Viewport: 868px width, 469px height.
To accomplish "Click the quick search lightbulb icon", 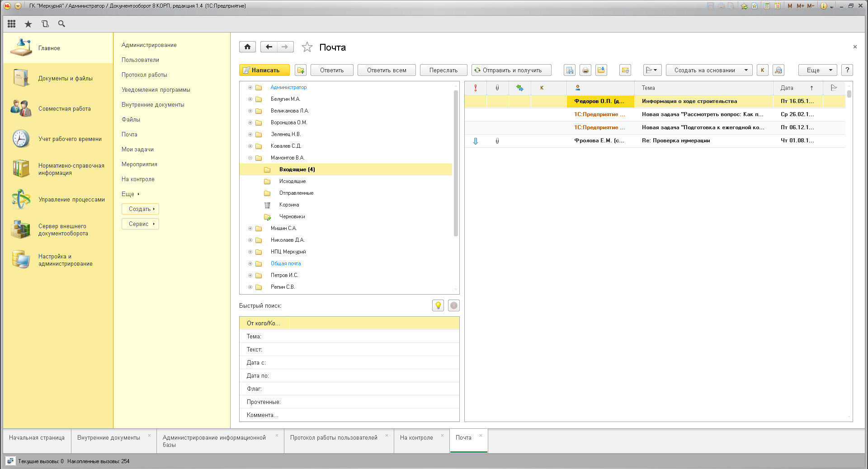I will pos(438,305).
